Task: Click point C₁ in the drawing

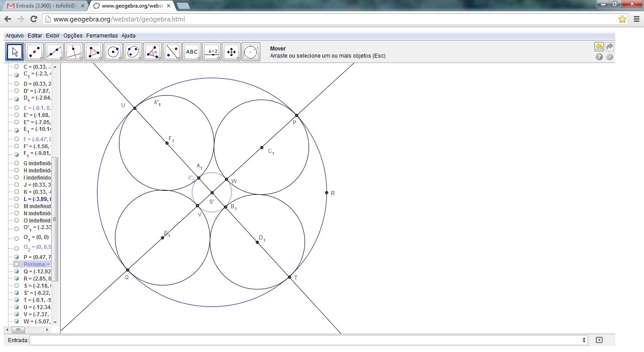Action: tap(262, 147)
